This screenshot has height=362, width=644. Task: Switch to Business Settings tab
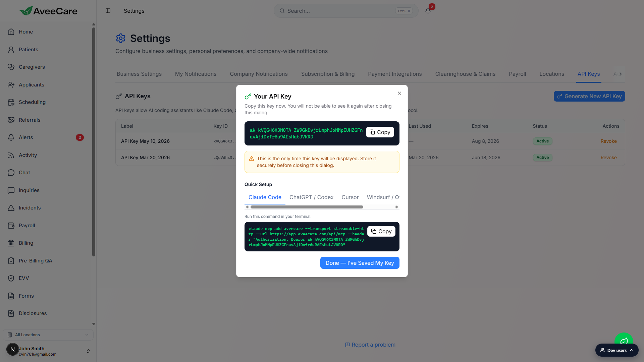pos(139,74)
